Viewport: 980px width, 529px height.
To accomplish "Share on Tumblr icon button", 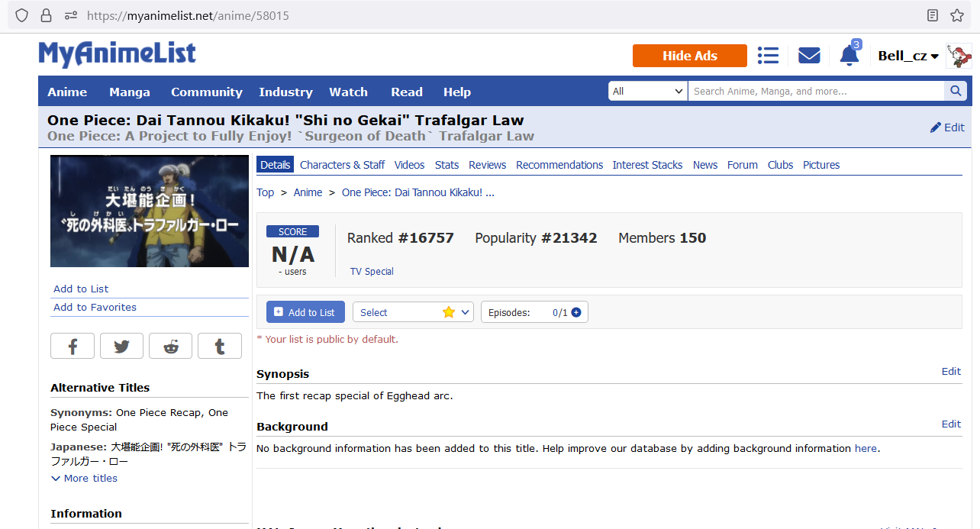I will (220, 346).
